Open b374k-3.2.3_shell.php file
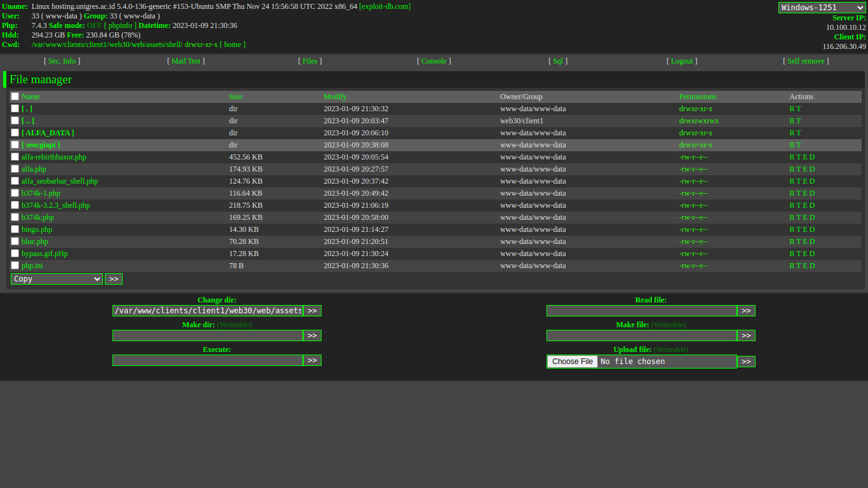Viewport: 868px width, 488px height. [x=56, y=205]
